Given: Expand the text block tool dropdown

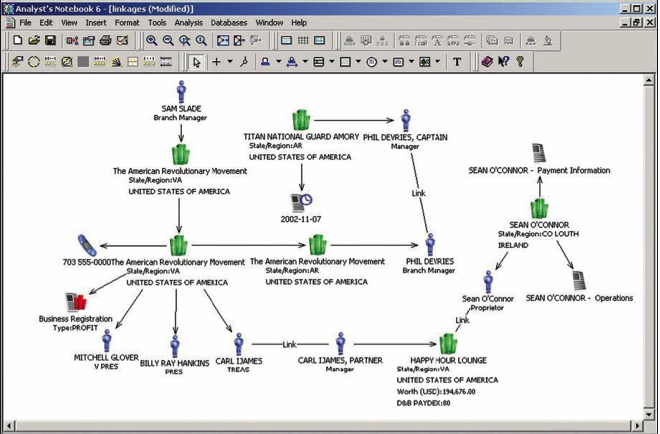Looking at the screenshot, I should [x=411, y=62].
